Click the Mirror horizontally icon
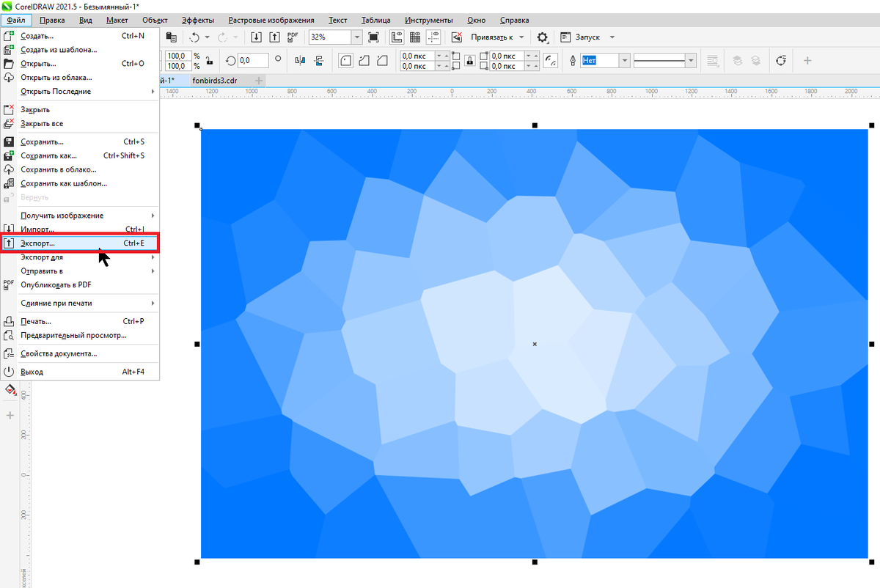This screenshot has width=880, height=588. tap(299, 61)
